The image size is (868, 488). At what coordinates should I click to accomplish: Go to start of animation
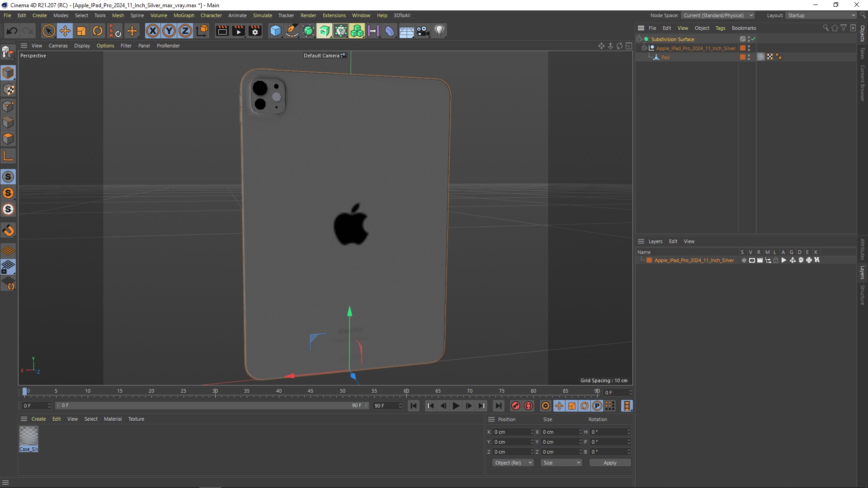pos(413,406)
